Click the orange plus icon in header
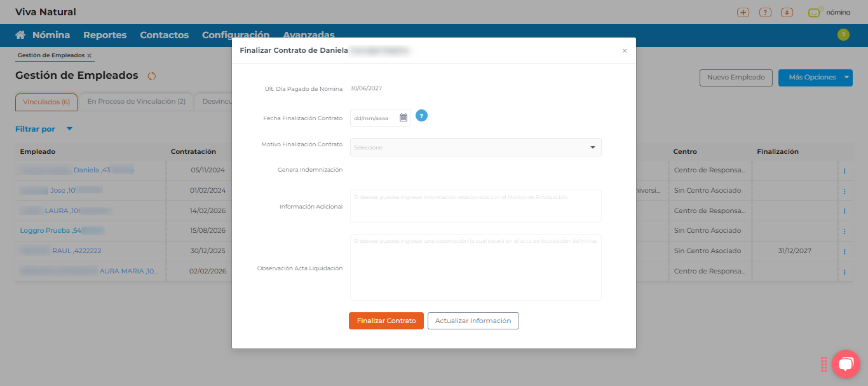This screenshot has width=868, height=386. pos(743,12)
